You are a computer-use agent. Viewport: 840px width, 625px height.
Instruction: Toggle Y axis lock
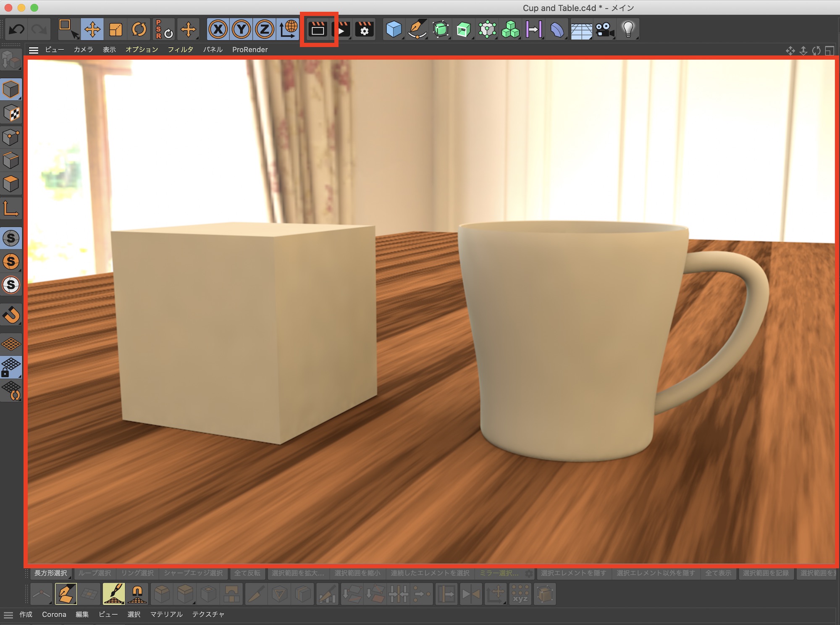pyautogui.click(x=241, y=29)
